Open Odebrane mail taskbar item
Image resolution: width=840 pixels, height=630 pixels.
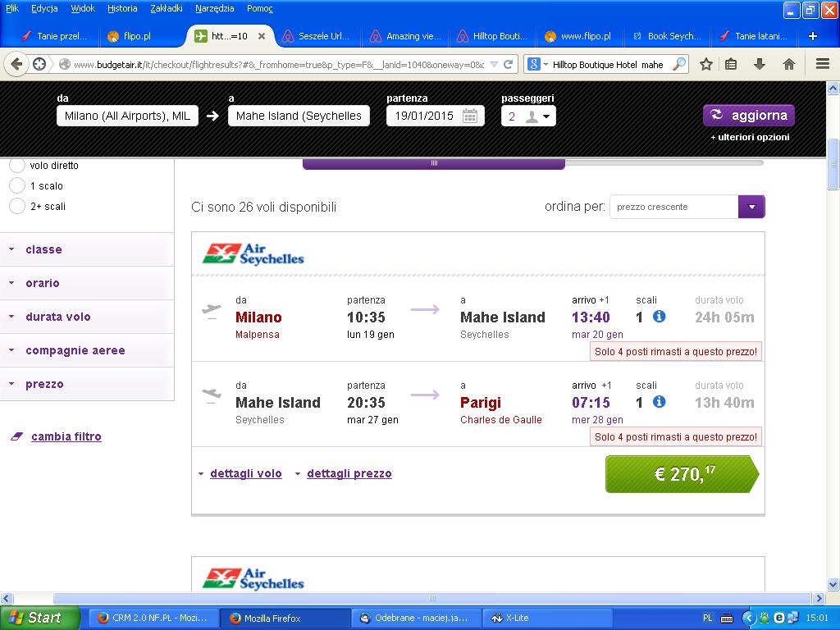click(417, 619)
